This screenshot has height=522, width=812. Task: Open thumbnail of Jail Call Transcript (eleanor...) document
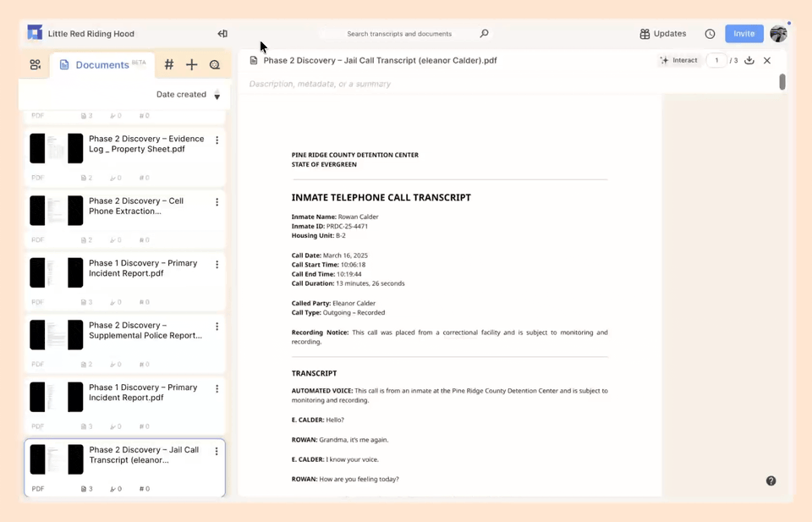(57, 459)
